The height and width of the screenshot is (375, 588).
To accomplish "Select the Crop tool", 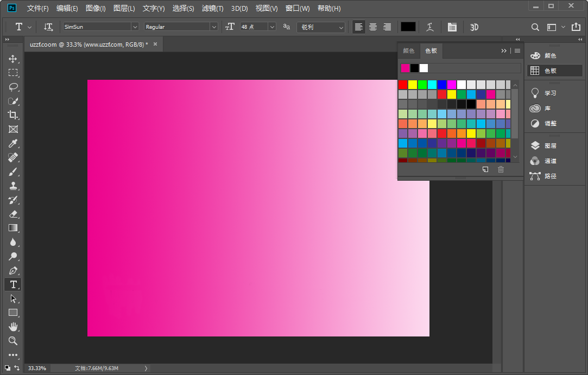I will [x=13, y=115].
